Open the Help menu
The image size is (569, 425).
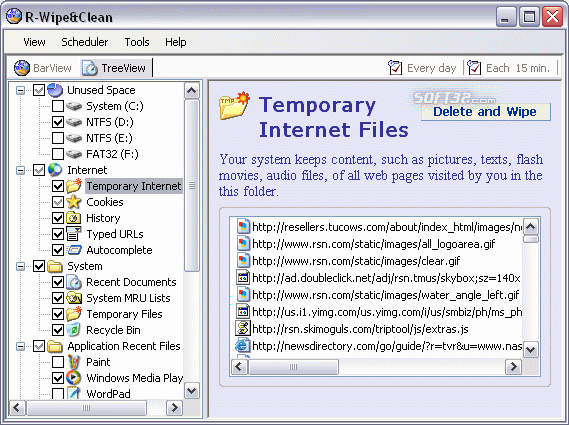tap(176, 42)
